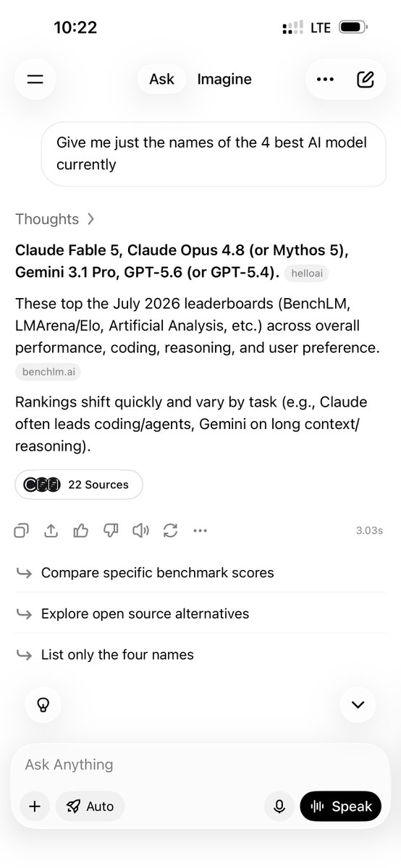Open the 22 Sources button
Viewport: 401px width, 868px height.
pos(79,485)
